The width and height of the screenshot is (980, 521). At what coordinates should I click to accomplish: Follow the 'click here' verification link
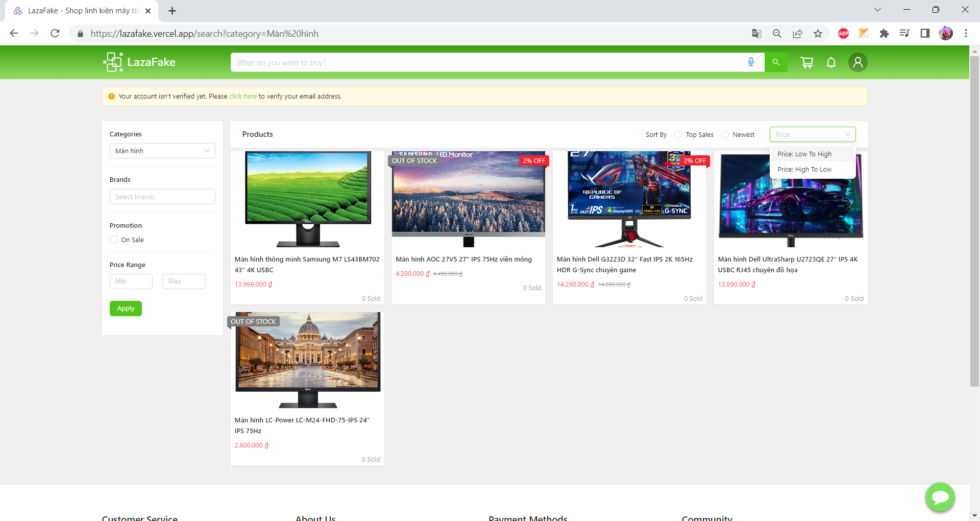click(243, 96)
